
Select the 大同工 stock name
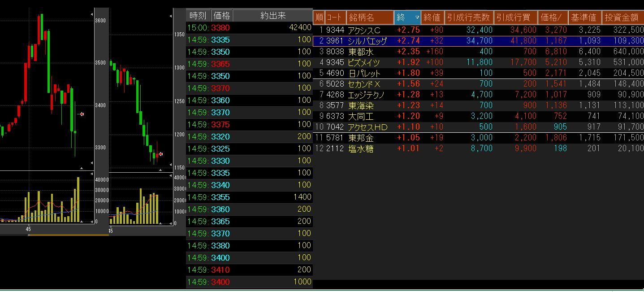click(361, 116)
